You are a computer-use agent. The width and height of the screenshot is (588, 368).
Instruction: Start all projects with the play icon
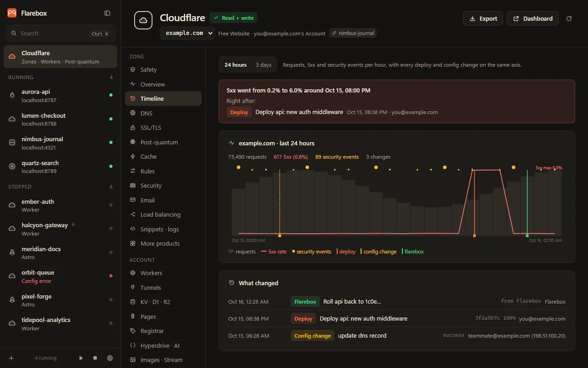tap(81, 358)
